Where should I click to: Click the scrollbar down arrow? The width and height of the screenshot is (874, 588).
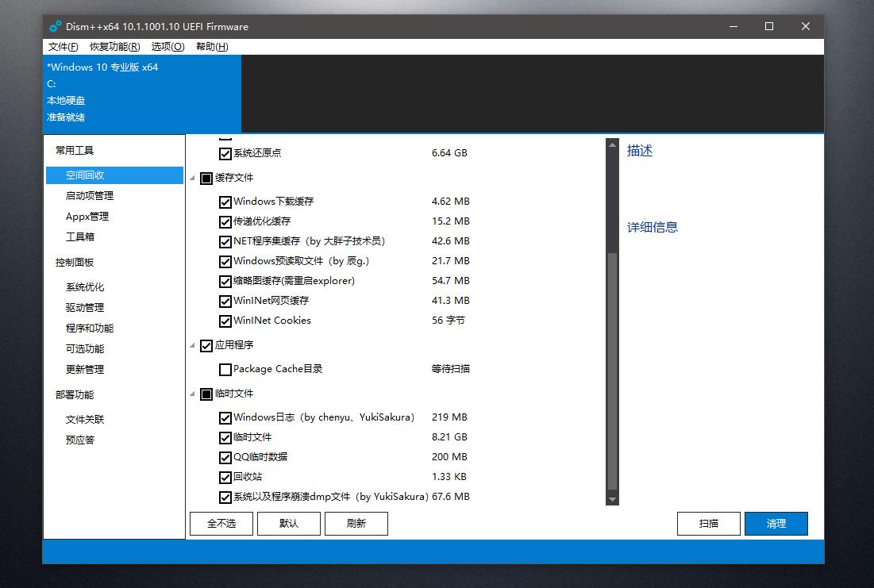click(612, 499)
